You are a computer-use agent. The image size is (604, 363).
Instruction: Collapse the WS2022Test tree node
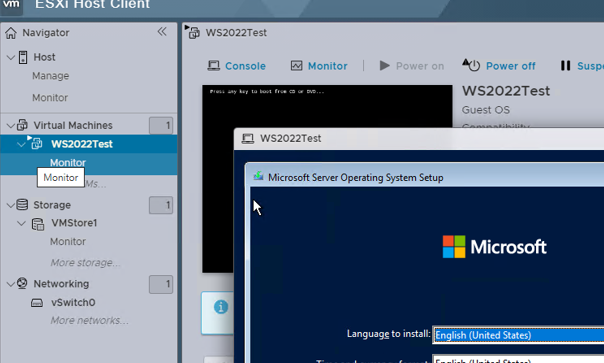point(21,144)
